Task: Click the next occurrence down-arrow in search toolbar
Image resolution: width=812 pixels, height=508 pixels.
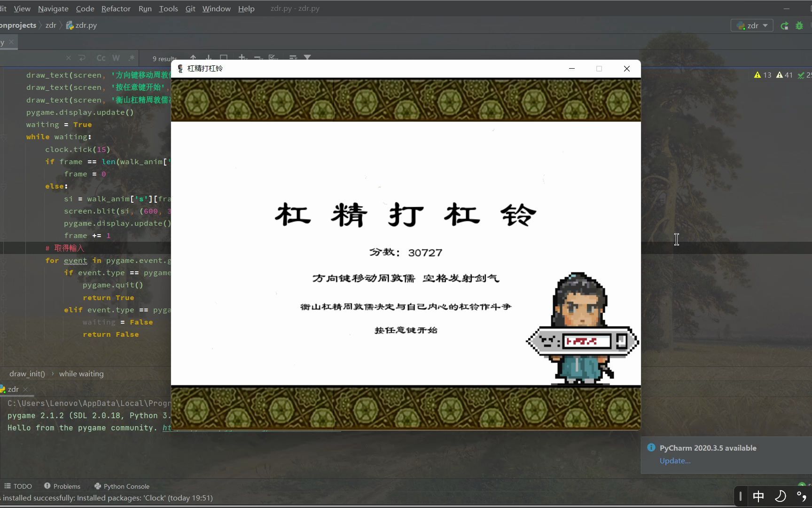Action: point(208,58)
